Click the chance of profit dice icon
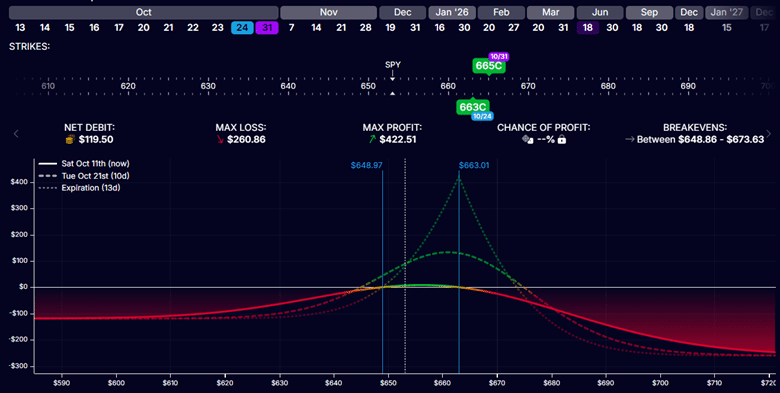Viewport: 780px width, 393px height. 527,140
